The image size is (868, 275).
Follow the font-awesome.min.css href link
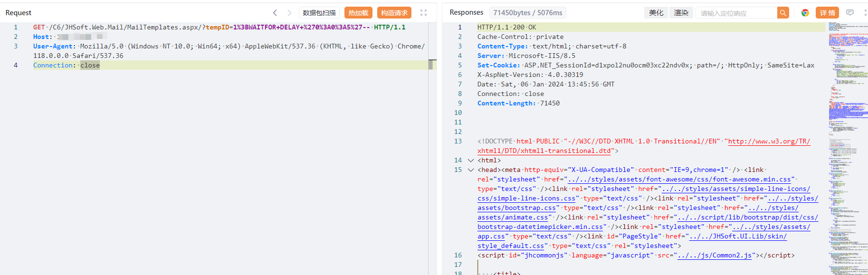pos(679,180)
